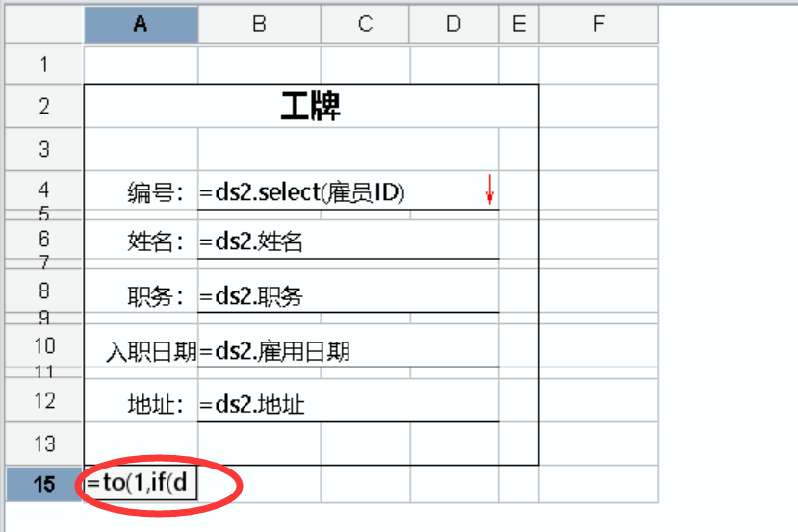The width and height of the screenshot is (798, 532).
Task: Click the red expansion arrow in the 编号 row
Action: (489, 190)
